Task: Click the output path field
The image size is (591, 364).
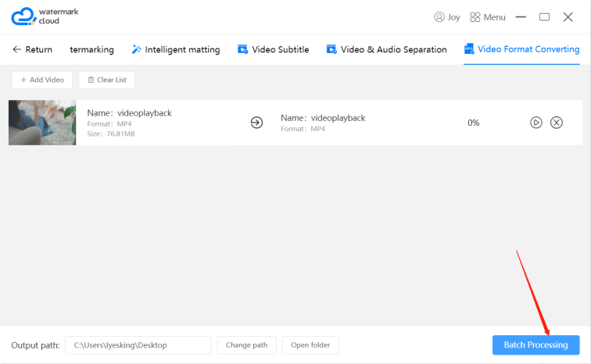Action: [x=138, y=345]
